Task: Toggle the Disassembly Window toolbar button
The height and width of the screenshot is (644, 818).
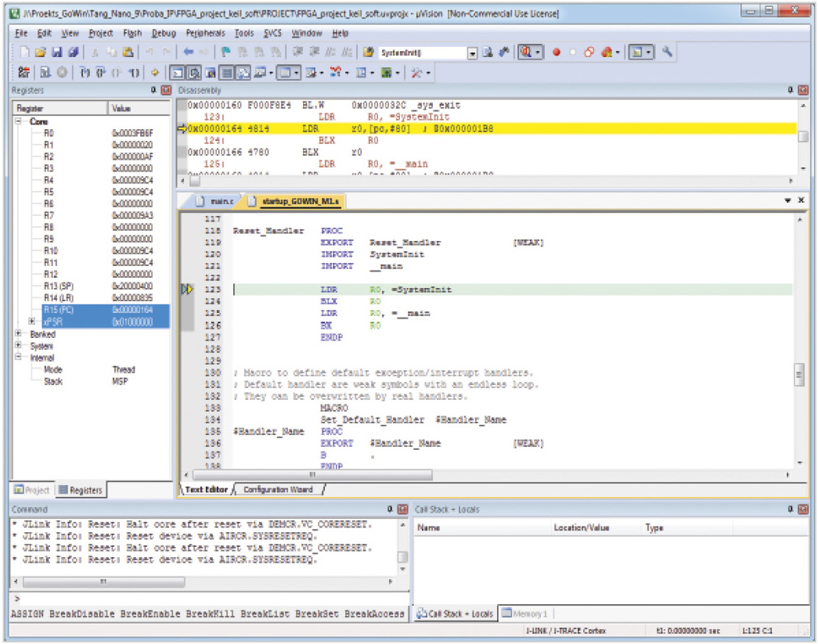Action: [193, 73]
